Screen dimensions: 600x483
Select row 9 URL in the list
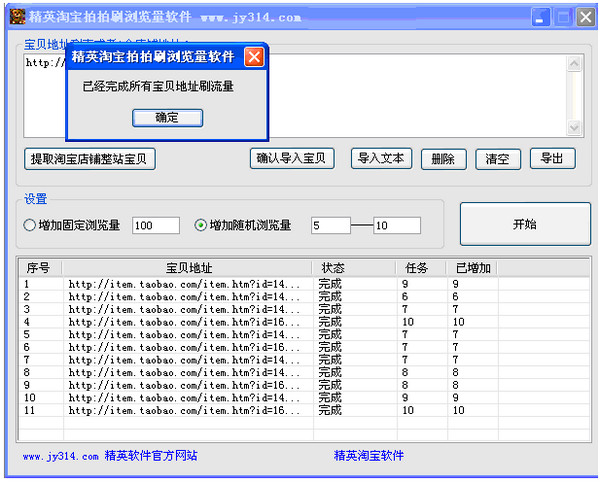184,385
